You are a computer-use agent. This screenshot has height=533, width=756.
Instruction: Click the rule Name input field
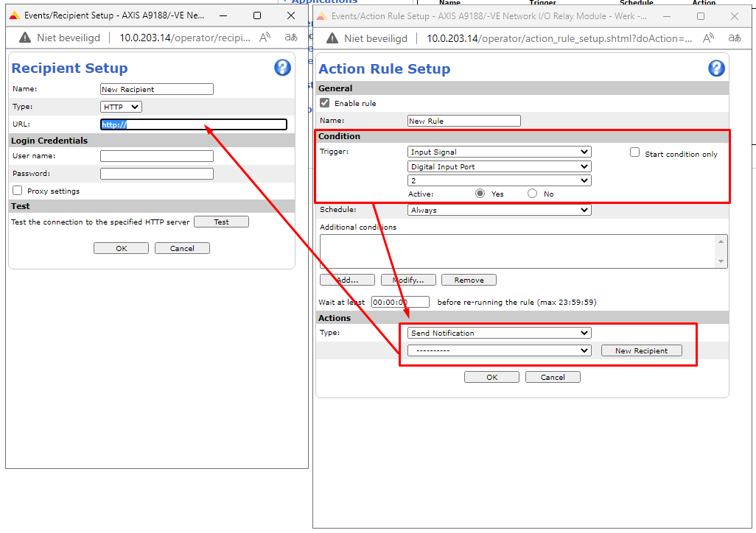click(x=463, y=121)
